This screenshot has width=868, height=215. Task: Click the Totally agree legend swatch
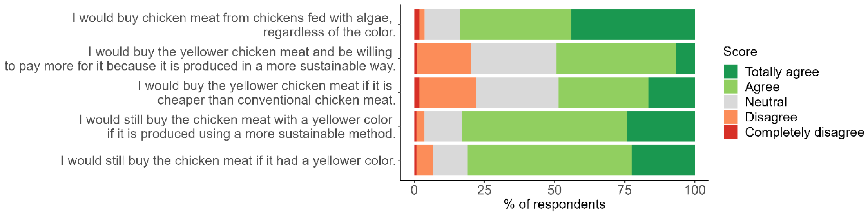[x=731, y=72]
